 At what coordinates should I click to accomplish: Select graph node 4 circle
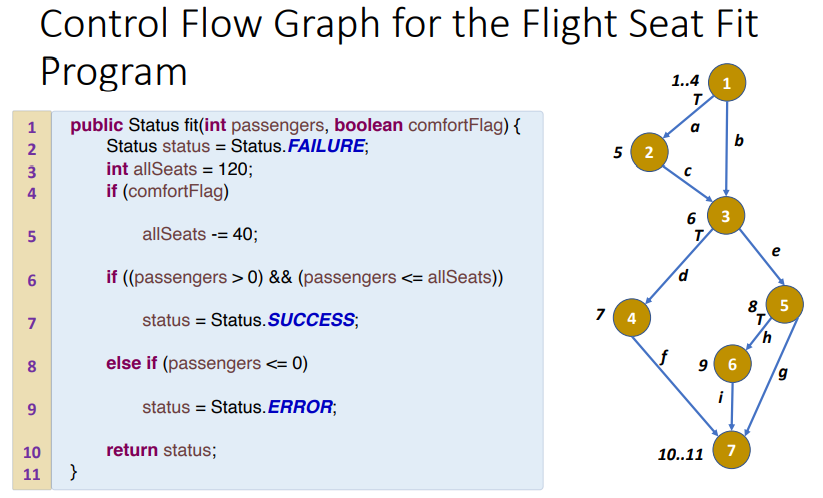coord(632,318)
